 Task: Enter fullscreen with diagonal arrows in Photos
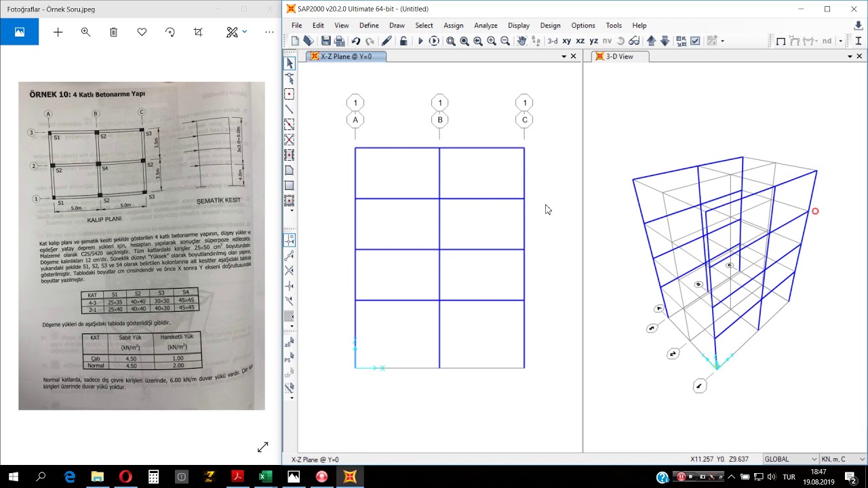pyautogui.click(x=263, y=447)
